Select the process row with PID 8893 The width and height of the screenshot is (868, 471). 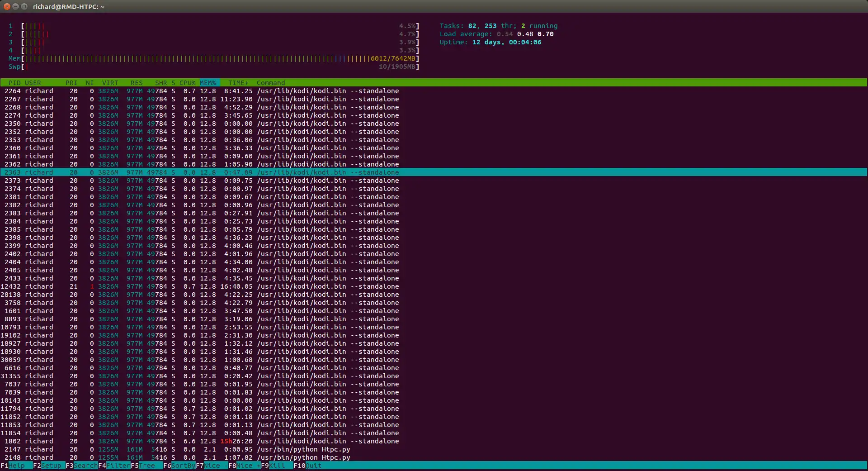434,319
